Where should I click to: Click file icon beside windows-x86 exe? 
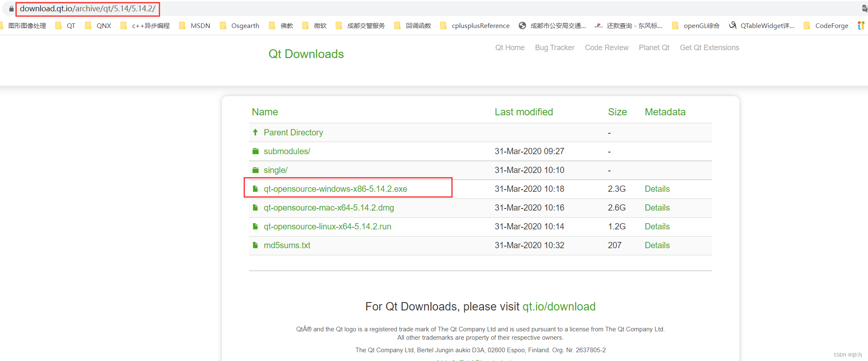[x=255, y=189]
